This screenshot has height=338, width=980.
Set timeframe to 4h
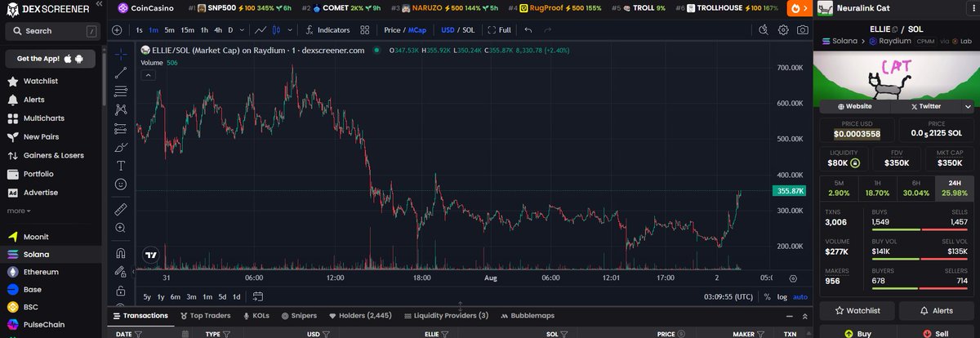[218, 30]
